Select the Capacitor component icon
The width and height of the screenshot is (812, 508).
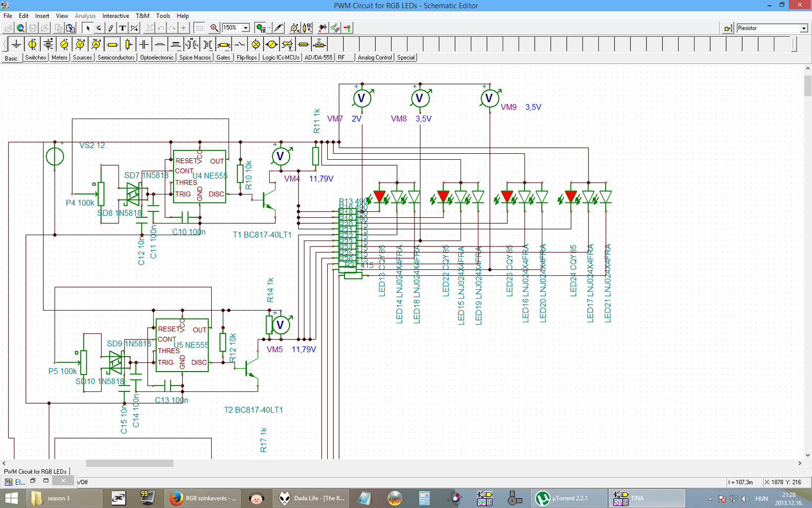click(x=144, y=45)
